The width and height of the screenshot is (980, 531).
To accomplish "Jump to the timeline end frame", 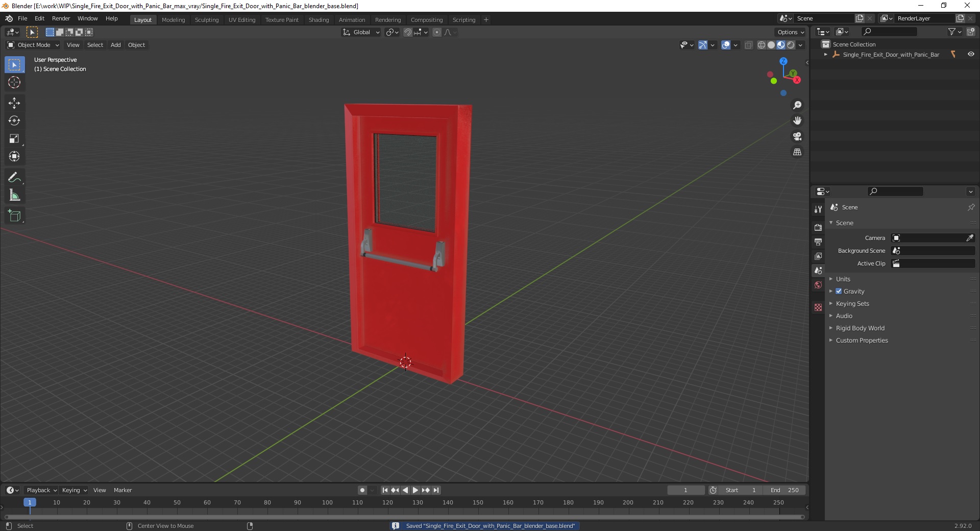I will pyautogui.click(x=436, y=490).
